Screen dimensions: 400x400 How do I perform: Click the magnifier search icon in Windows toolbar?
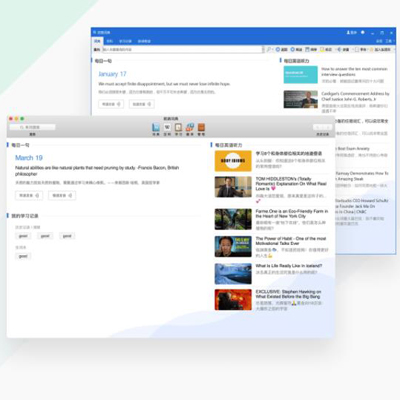pyautogui.click(x=269, y=49)
